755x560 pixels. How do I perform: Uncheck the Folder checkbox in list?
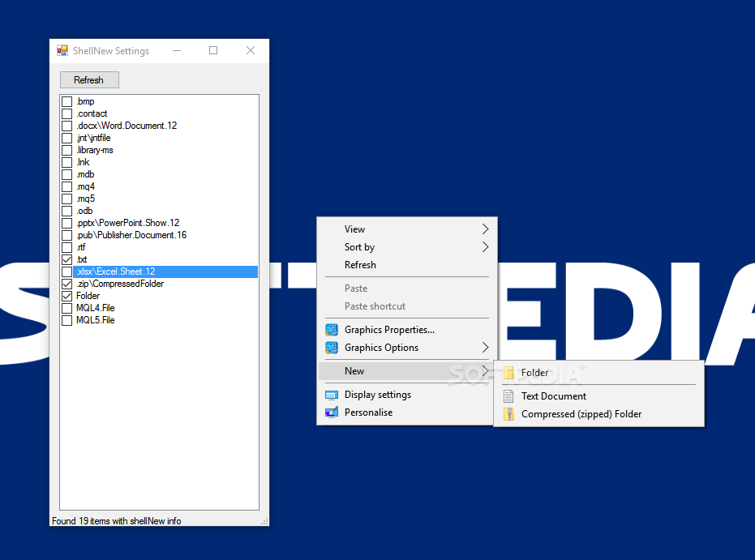point(67,297)
